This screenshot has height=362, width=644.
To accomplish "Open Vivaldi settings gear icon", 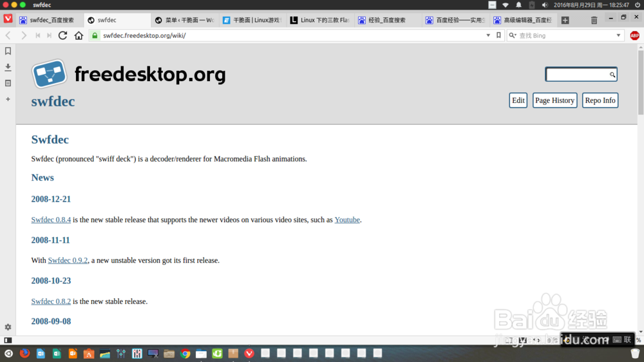I will tap(8, 327).
